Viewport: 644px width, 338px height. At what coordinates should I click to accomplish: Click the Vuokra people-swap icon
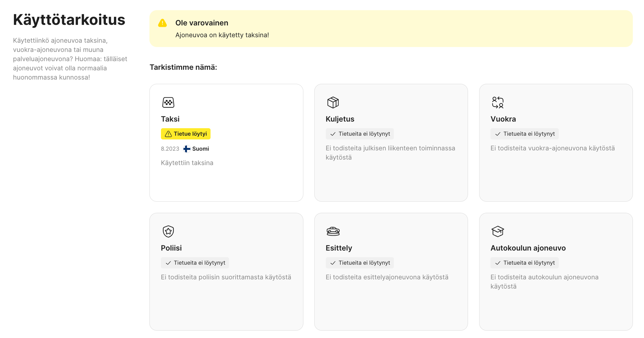click(497, 102)
